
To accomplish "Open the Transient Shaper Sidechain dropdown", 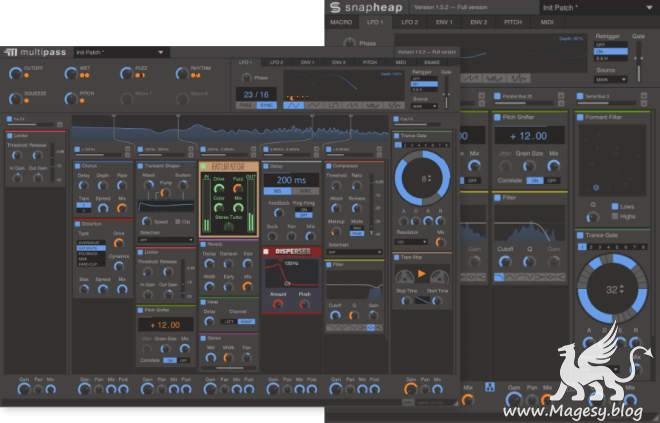I will [x=165, y=239].
